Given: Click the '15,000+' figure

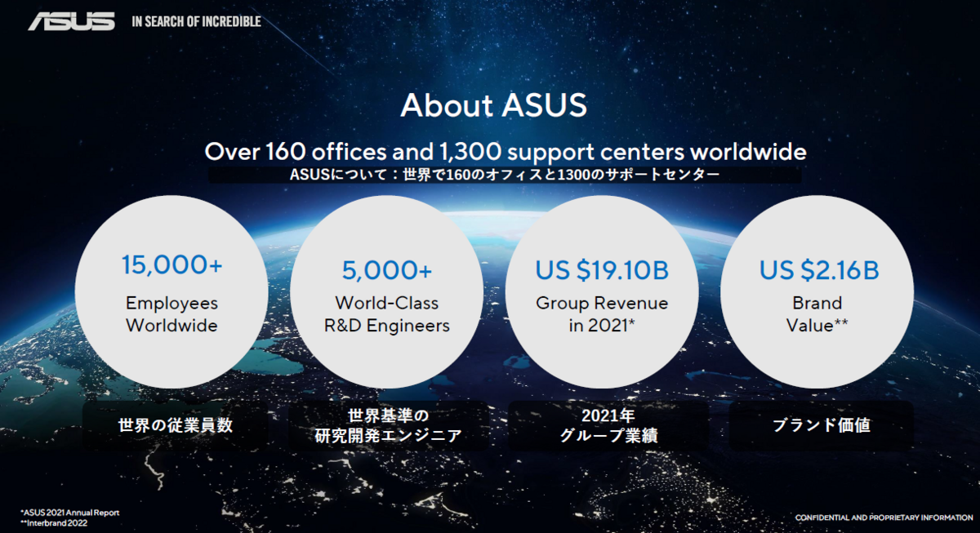Looking at the screenshot, I should (x=171, y=265).
